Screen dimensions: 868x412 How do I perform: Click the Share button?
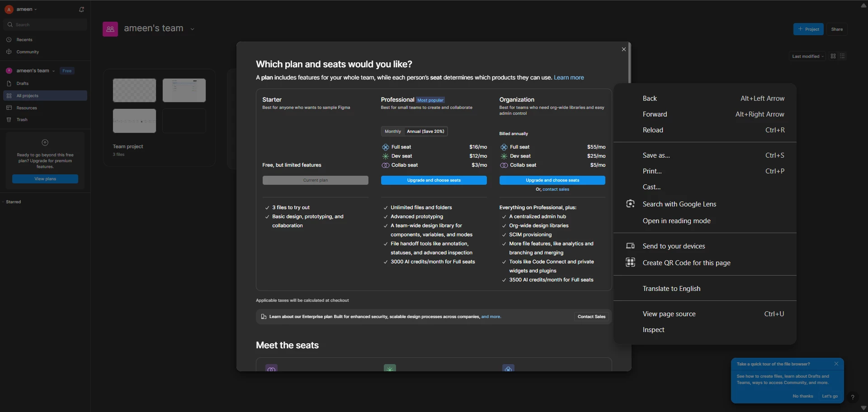[837, 29]
